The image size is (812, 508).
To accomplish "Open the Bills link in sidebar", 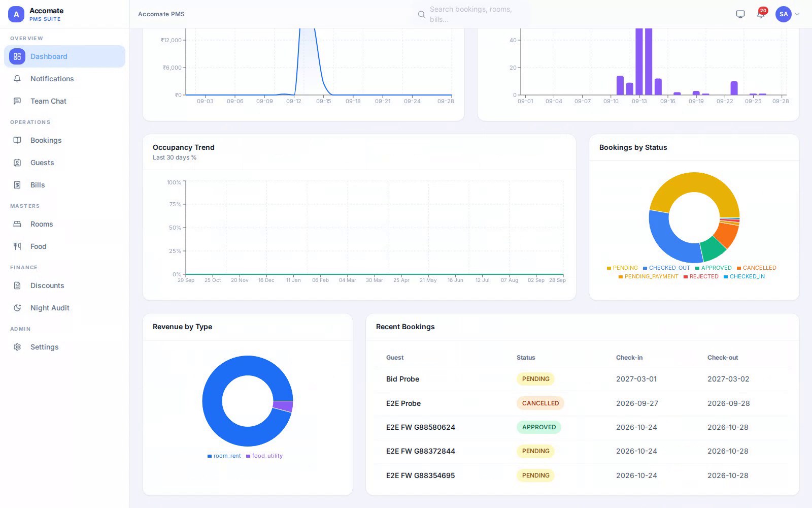I will tap(64, 185).
